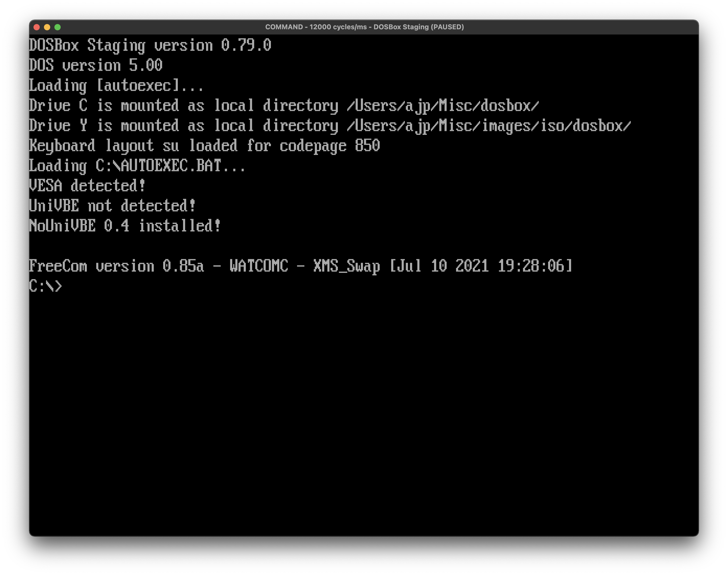
Task: Place cursor at the C:\> prompt
Action: coord(46,286)
